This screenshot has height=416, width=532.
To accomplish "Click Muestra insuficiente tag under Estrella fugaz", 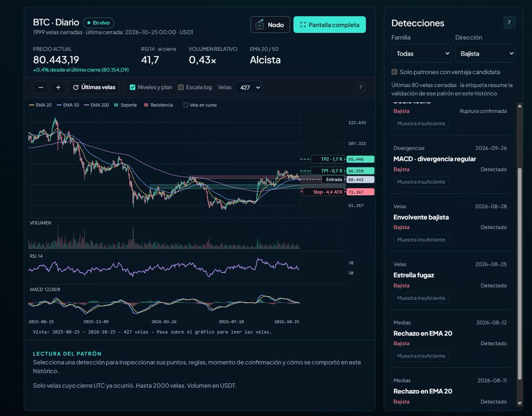I will click(421, 298).
